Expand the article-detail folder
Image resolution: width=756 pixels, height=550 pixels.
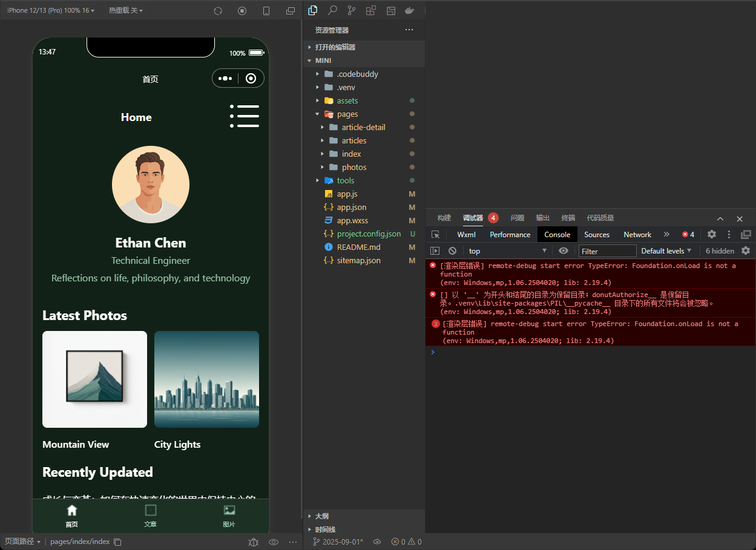[364, 127]
